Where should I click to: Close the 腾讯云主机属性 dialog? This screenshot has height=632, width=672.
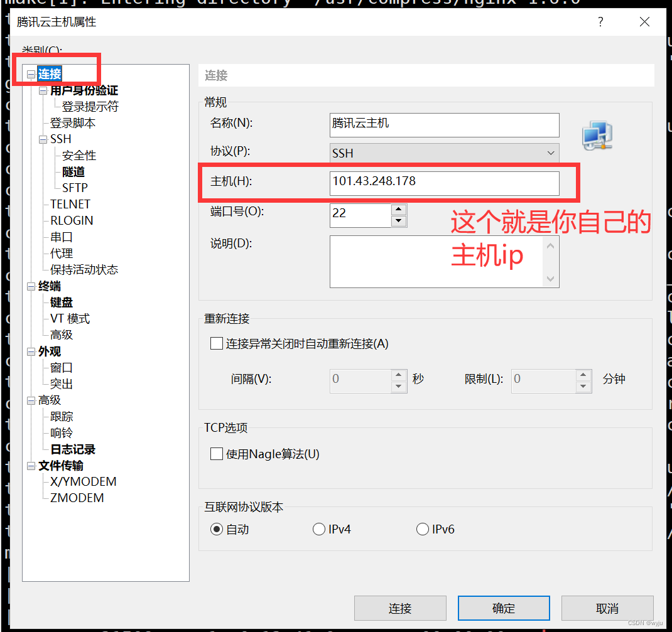(644, 22)
